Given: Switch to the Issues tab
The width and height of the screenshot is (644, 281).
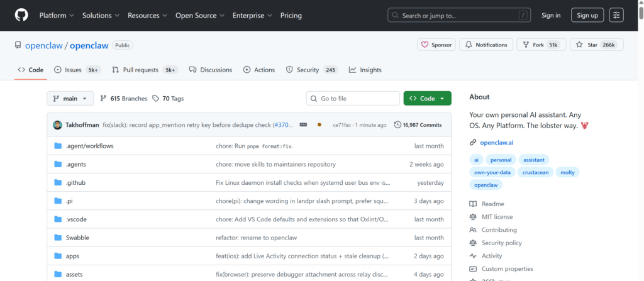Looking at the screenshot, I should pyautogui.click(x=77, y=70).
